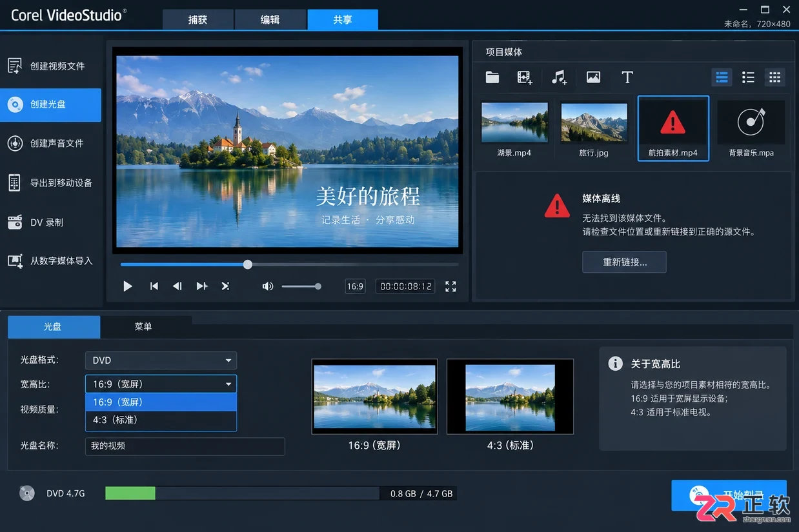The height and width of the screenshot is (532, 799).
Task: Click the folder icon in 项目媒体 toolbar
Action: coord(492,77)
